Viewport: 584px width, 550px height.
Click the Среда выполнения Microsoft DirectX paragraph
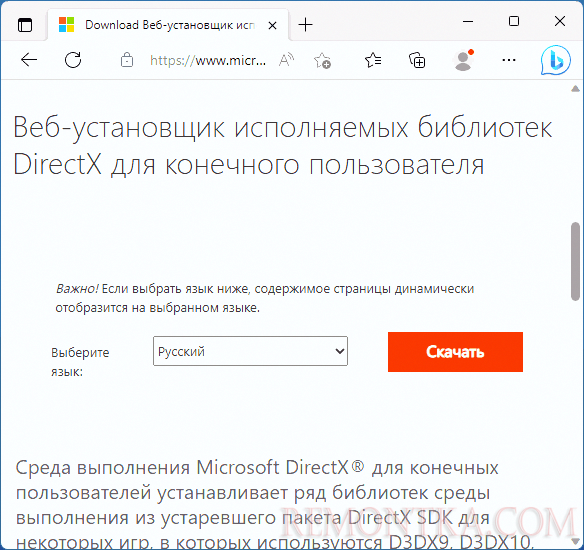(x=274, y=505)
